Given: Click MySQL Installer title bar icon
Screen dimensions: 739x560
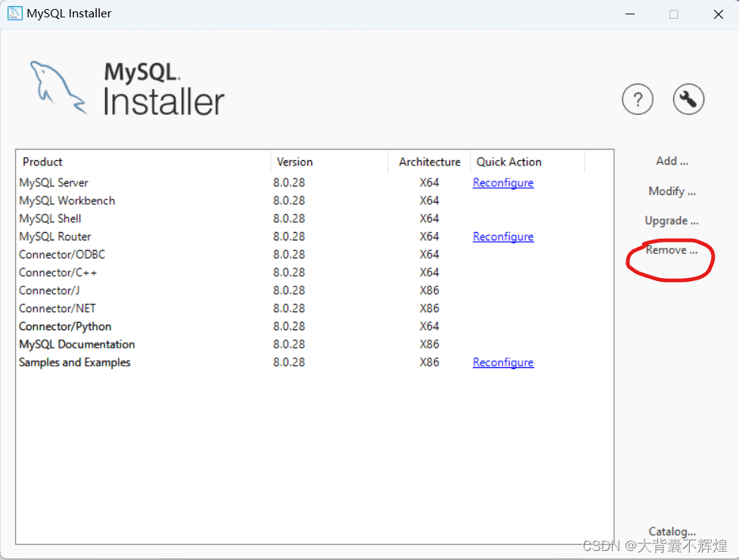Looking at the screenshot, I should click(x=15, y=14).
